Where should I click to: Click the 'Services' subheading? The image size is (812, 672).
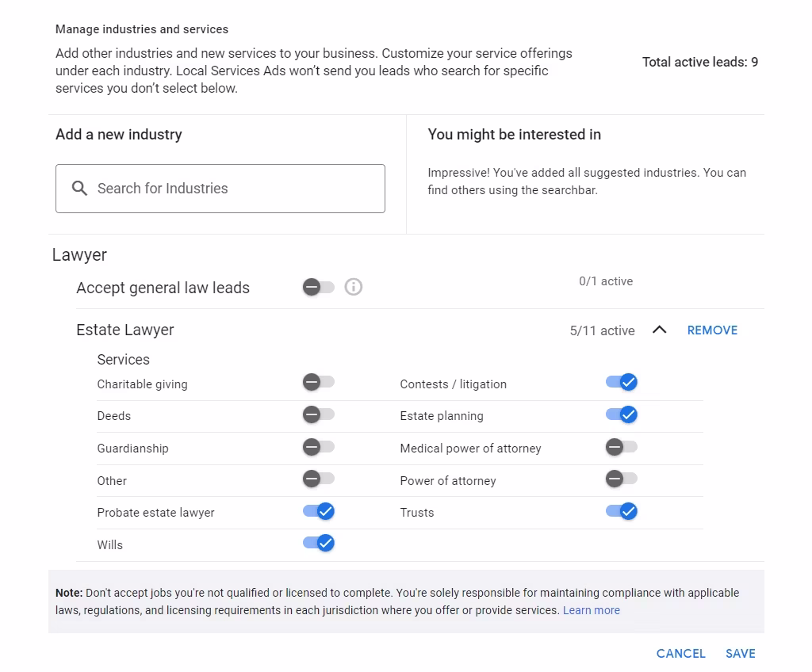pos(123,359)
